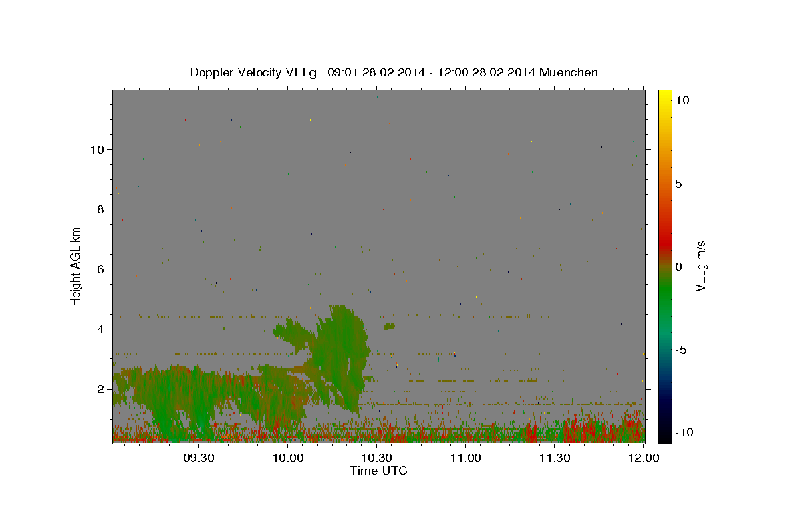Image resolution: width=798 pixels, height=532 pixels.
Task: Click the 'Height AGL km' axis label
Action: coord(76,266)
